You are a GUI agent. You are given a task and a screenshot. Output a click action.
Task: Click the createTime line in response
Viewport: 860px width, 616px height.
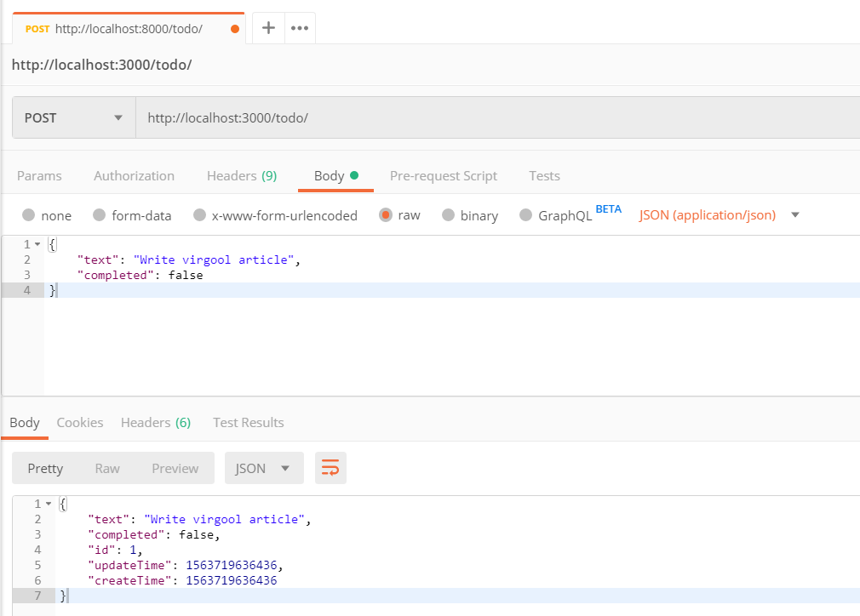pos(182,580)
